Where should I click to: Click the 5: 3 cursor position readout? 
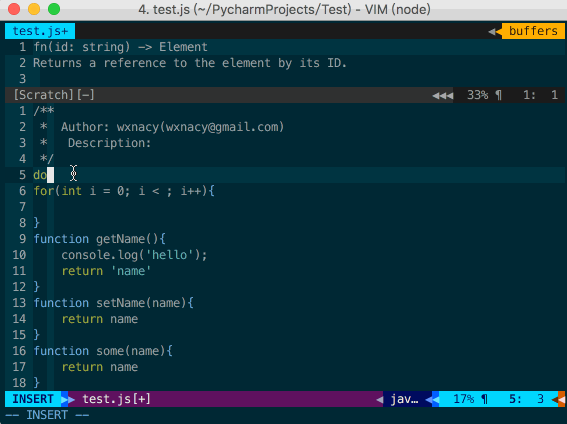coord(526,399)
